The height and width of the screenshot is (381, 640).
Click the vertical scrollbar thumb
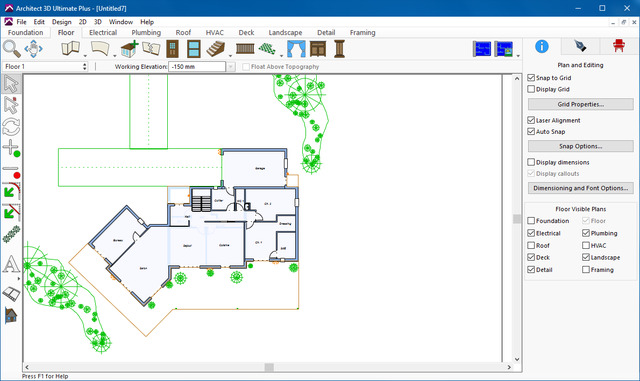517,219
